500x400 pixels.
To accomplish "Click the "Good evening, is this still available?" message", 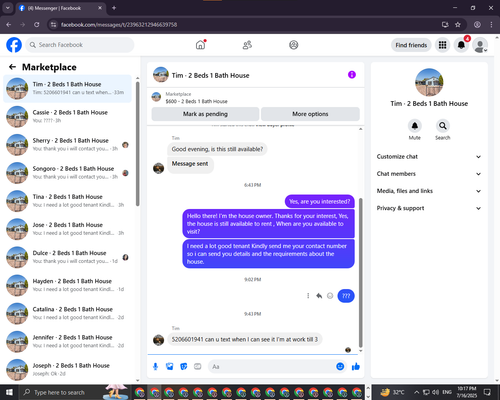I will pos(217,149).
